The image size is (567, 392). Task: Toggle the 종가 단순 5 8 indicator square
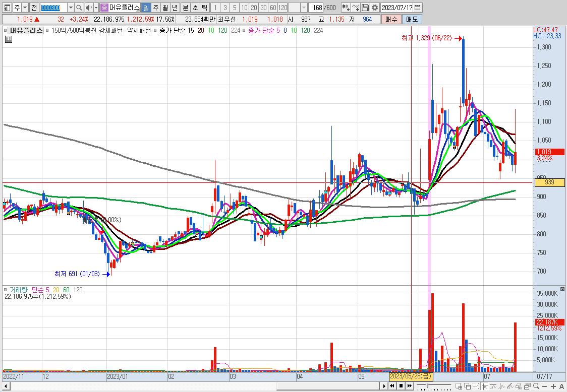point(245,31)
